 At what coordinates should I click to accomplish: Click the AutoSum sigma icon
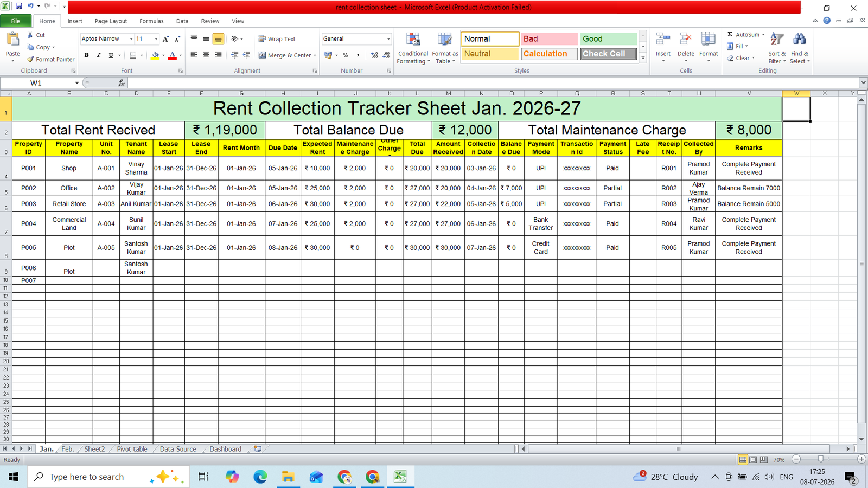[x=730, y=34]
